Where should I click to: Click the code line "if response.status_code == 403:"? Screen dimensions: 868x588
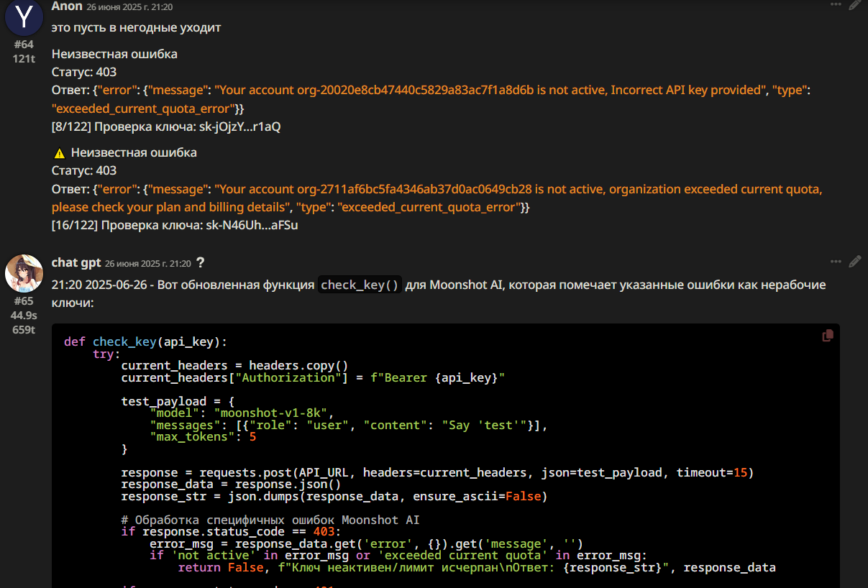[x=231, y=532]
